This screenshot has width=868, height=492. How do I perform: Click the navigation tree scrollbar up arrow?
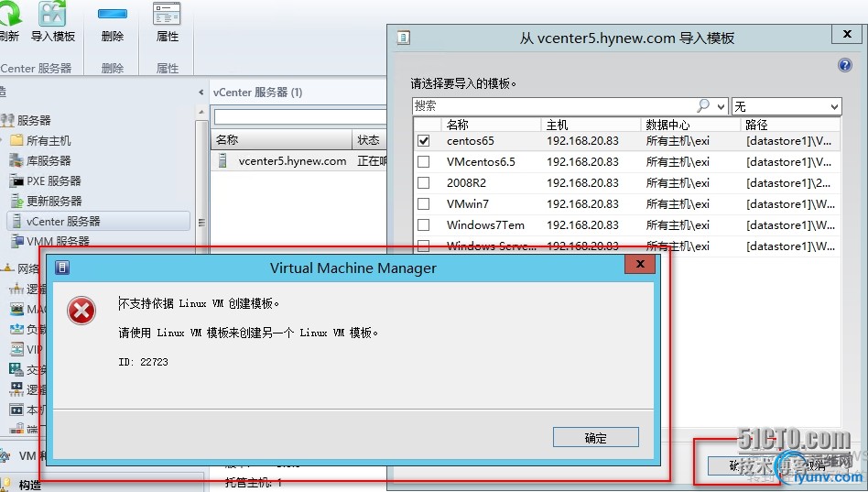201,112
